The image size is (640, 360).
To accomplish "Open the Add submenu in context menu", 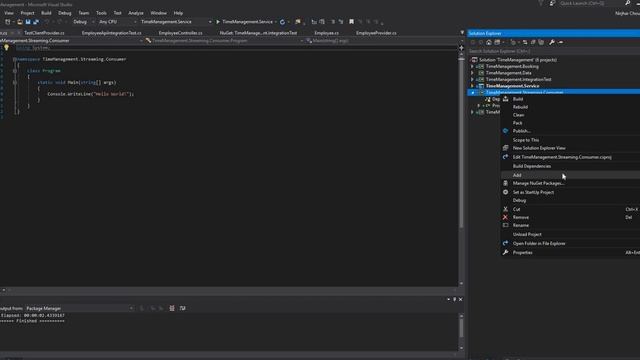I will 570,175.
